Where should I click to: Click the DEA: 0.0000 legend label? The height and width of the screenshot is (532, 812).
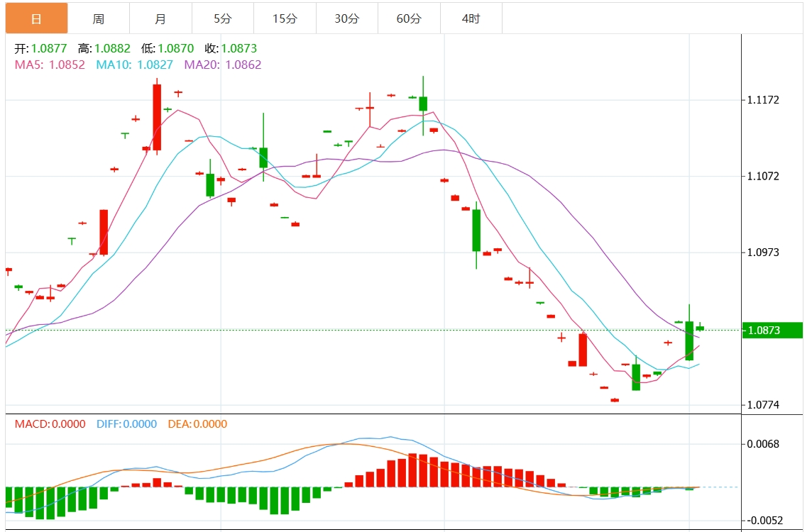pos(197,424)
